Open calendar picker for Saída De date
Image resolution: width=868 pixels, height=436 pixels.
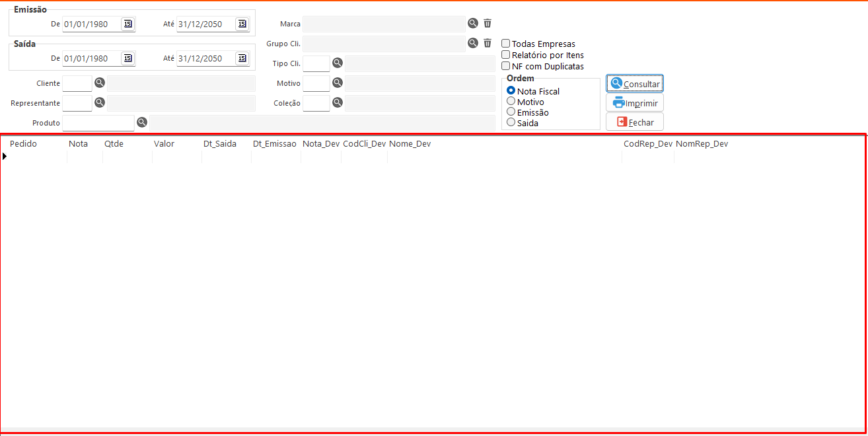tap(127, 58)
